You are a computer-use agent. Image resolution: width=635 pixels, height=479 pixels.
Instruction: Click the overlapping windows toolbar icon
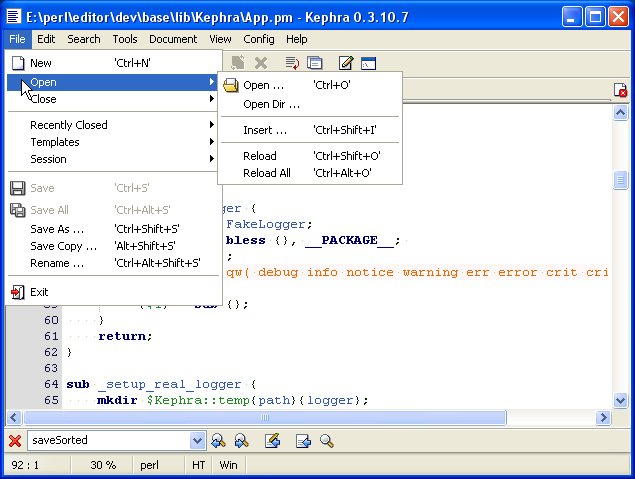[x=315, y=63]
